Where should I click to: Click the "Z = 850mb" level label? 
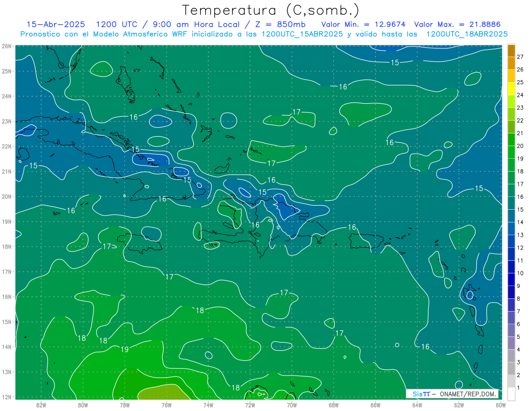click(x=279, y=24)
